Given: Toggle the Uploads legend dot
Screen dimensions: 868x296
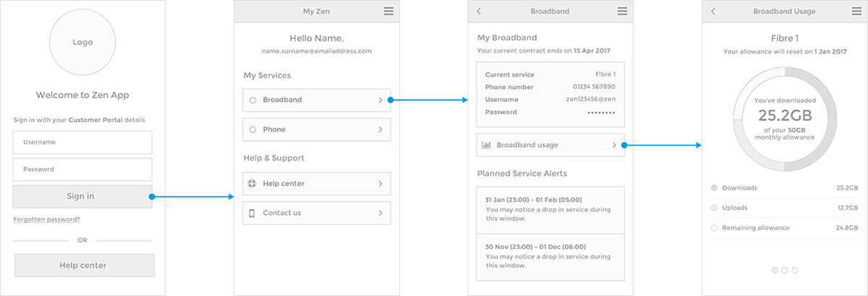Looking at the screenshot, I should pyautogui.click(x=715, y=208).
